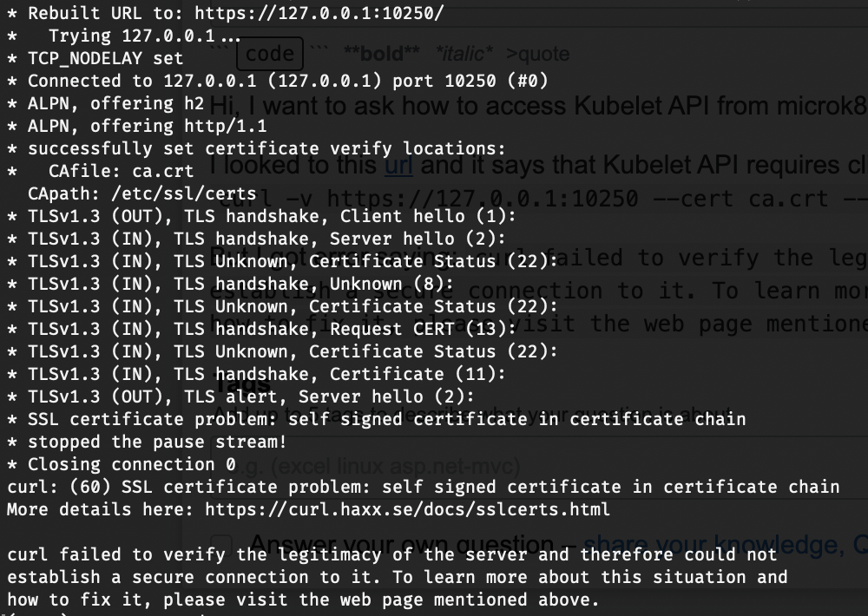
Task: Open the 'url' link in the question preview
Action: click(398, 165)
